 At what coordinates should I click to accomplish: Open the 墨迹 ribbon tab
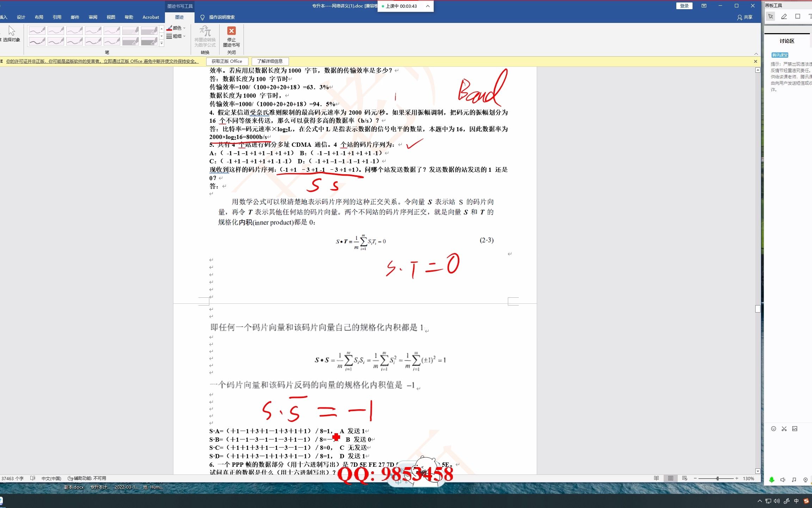coord(179,17)
